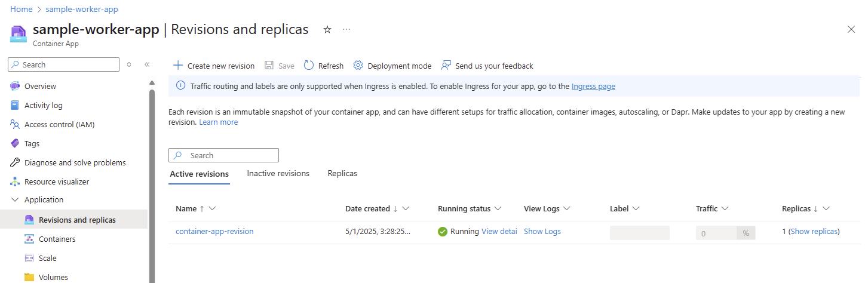Favorite the page with the star icon
The width and height of the screenshot is (868, 283).
(x=327, y=30)
